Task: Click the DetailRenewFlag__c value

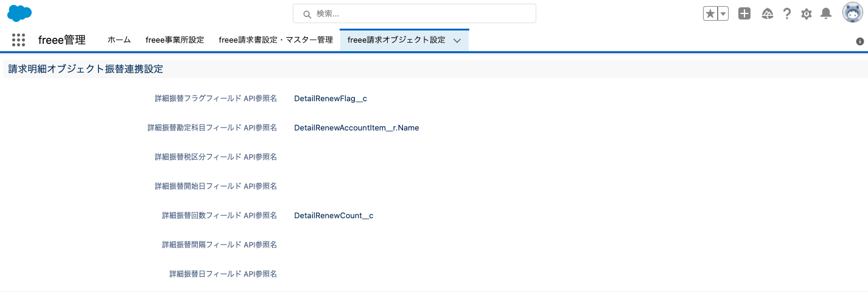Action: [x=331, y=98]
